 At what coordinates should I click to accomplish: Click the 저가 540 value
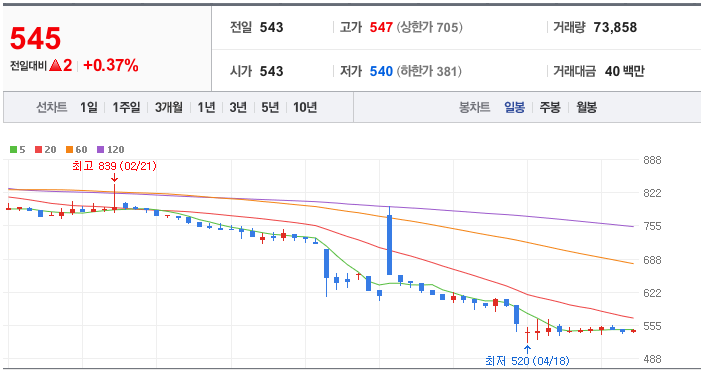pyautogui.click(x=381, y=71)
